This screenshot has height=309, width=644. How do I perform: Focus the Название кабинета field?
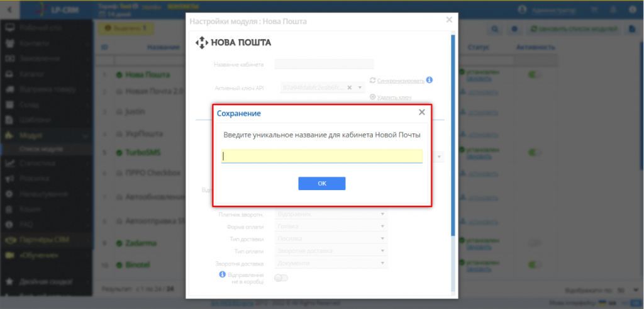pos(324,64)
